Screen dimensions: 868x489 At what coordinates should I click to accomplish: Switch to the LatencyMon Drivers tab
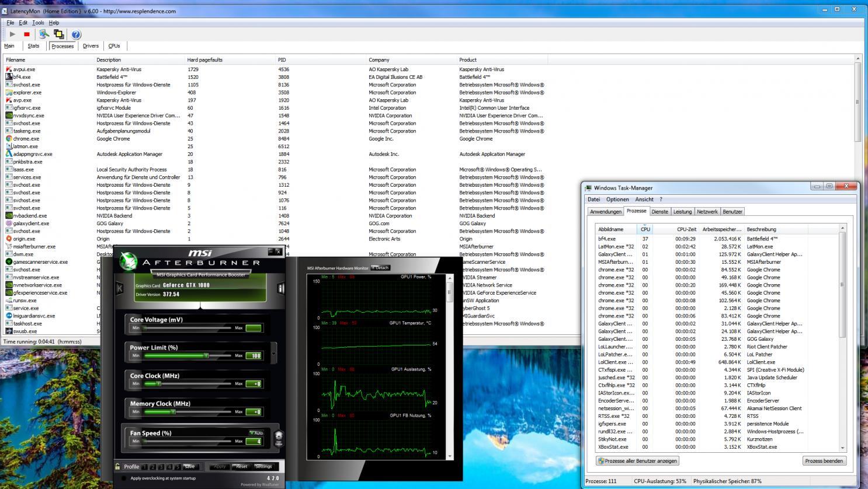(91, 46)
